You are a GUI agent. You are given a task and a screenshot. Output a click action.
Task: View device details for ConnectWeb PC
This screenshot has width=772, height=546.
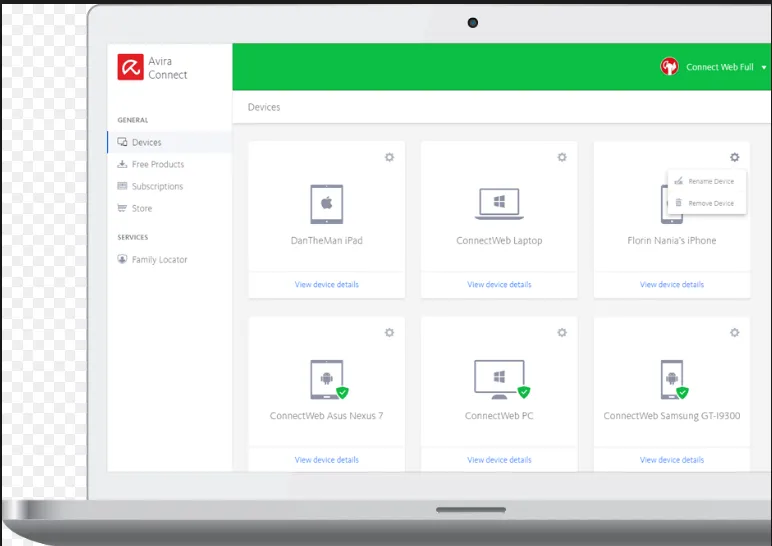click(x=499, y=460)
